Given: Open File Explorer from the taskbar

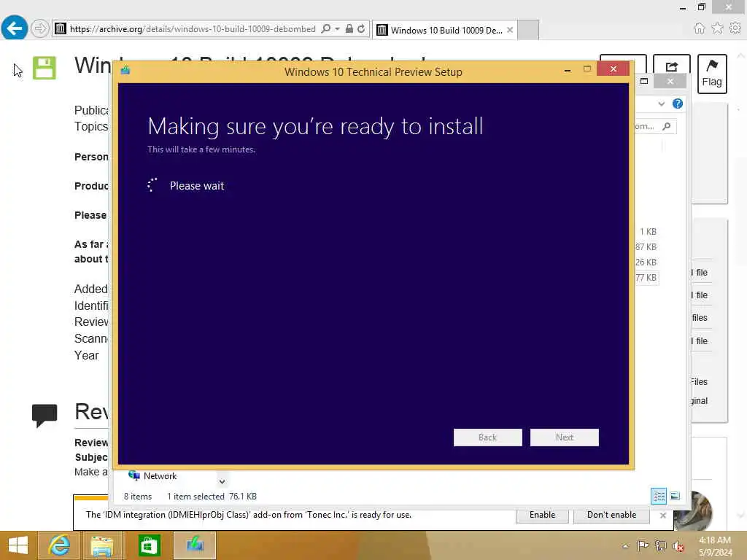Looking at the screenshot, I should (x=102, y=545).
